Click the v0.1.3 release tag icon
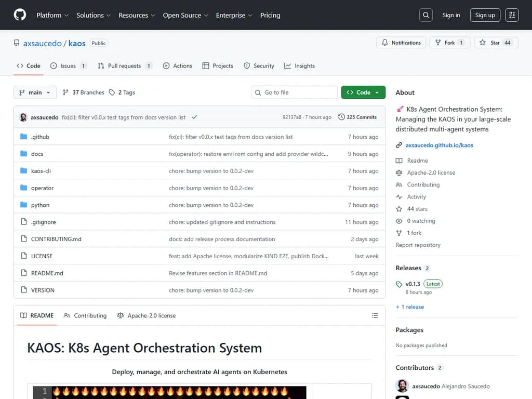The width and height of the screenshot is (532, 399). pyautogui.click(x=398, y=284)
